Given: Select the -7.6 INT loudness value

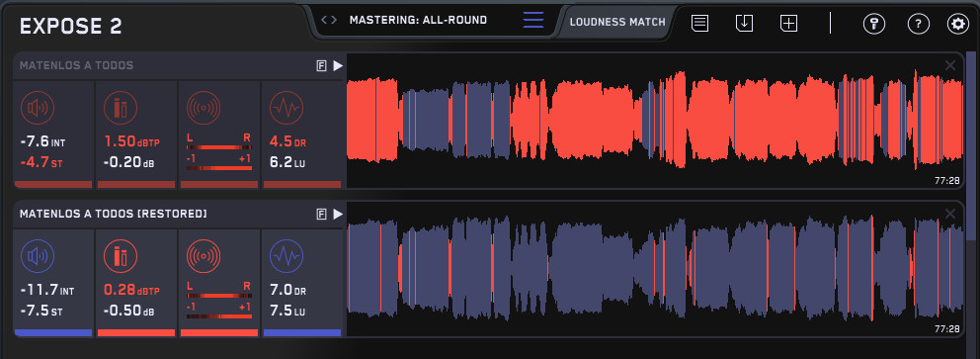Looking at the screenshot, I should point(42,142).
